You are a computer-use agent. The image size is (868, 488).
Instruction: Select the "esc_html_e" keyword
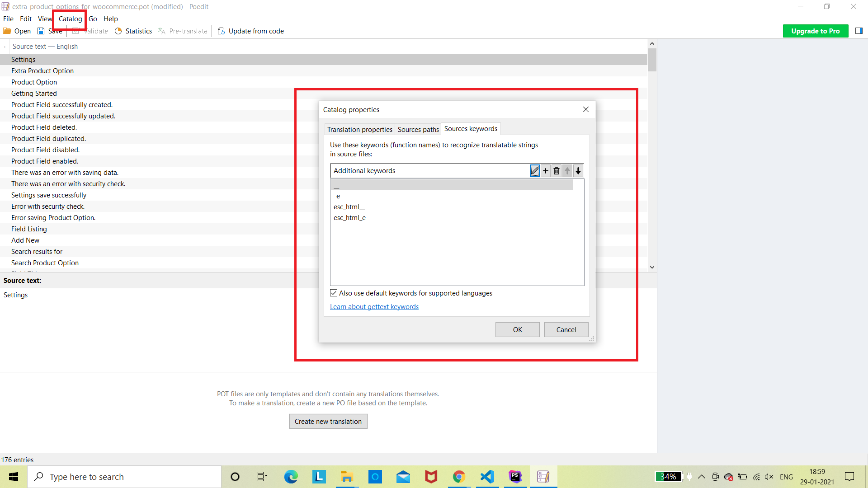point(452,218)
